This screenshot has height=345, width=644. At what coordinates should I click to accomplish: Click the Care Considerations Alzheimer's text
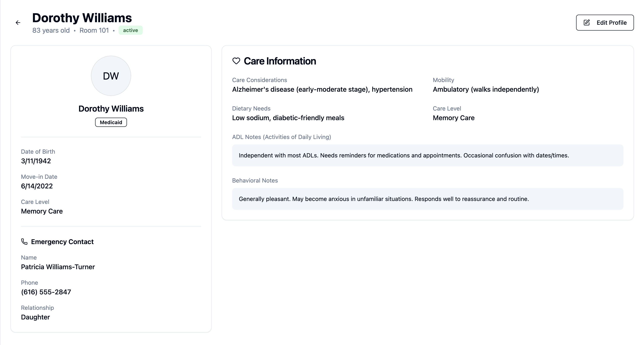pyautogui.click(x=322, y=89)
